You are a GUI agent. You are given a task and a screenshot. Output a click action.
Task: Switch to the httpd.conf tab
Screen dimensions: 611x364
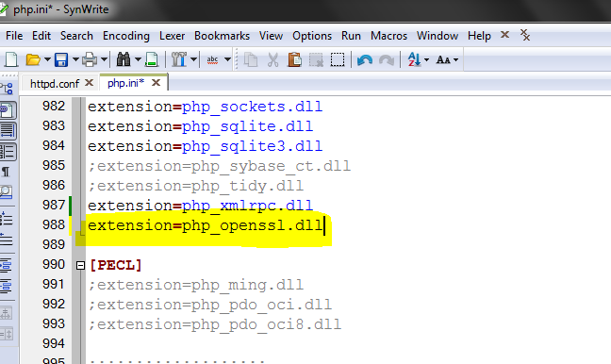click(55, 83)
